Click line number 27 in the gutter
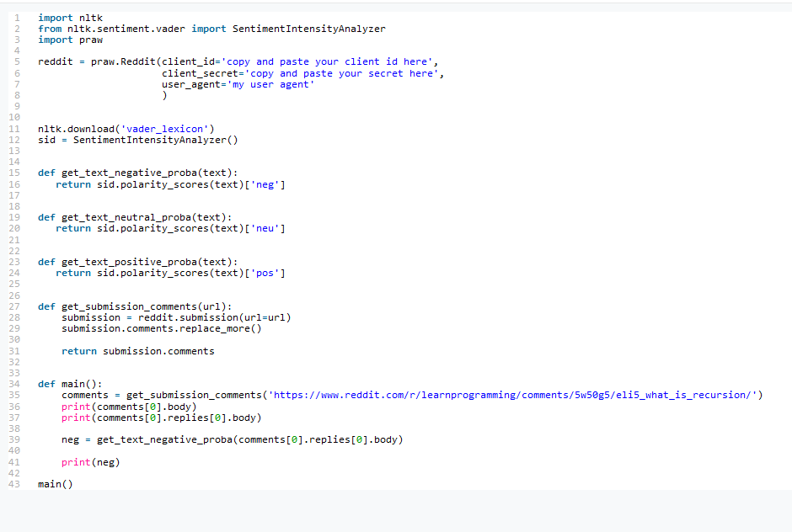Screen dimensions: 792x532 tap(14, 306)
